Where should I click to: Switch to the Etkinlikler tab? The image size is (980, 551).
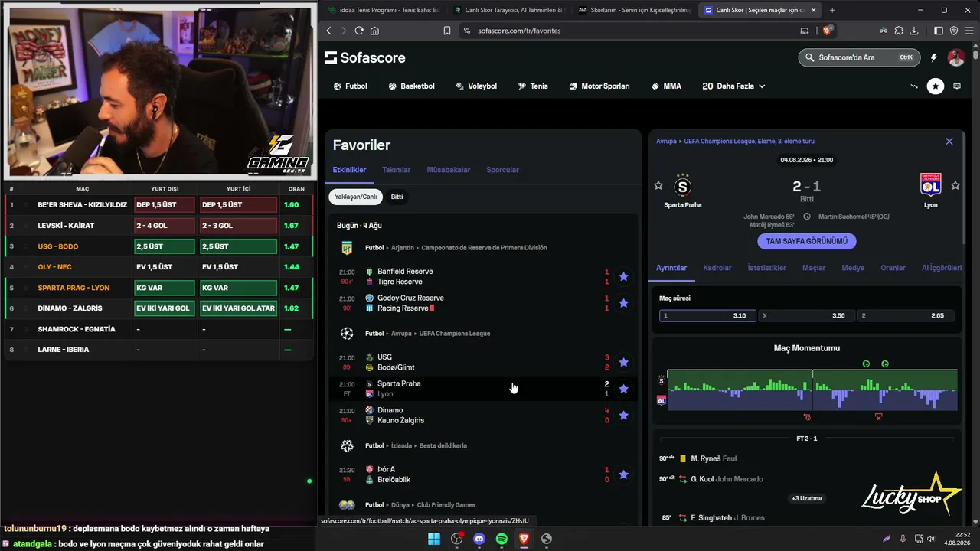point(350,170)
